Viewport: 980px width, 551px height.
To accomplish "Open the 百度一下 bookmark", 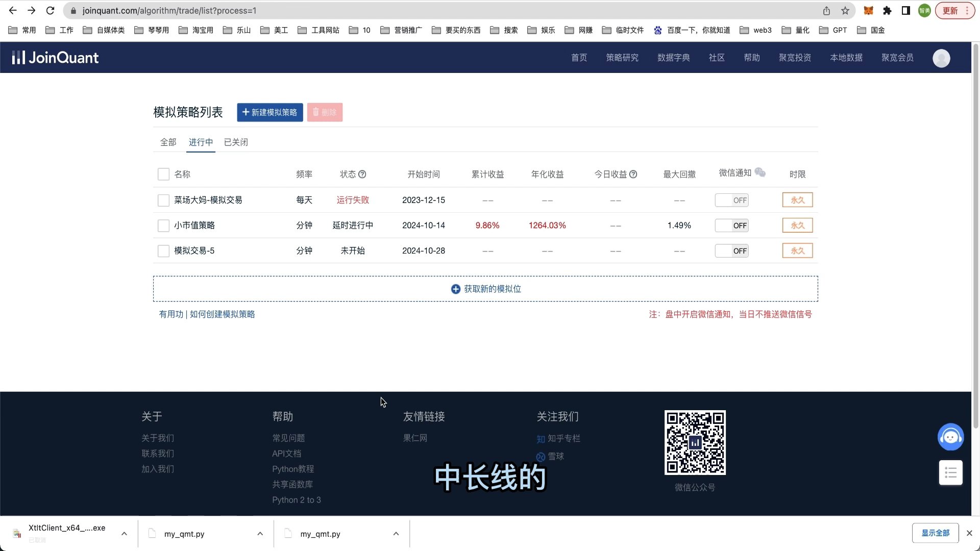I will [x=692, y=30].
